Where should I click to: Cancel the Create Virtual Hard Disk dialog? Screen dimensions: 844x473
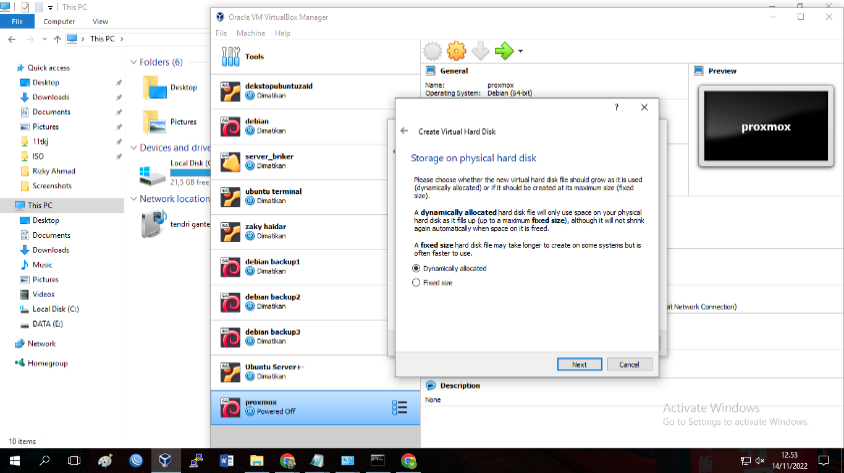click(x=629, y=364)
